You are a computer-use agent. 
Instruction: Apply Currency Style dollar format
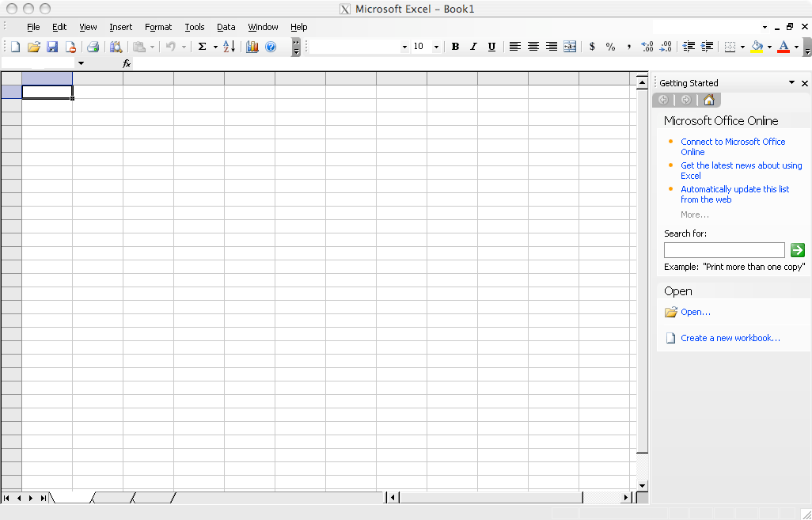pyautogui.click(x=592, y=47)
